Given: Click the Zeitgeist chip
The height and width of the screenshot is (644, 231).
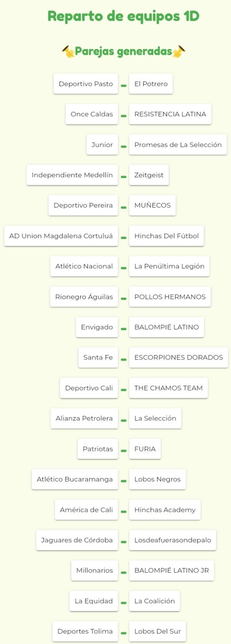Looking at the screenshot, I should 149,175.
